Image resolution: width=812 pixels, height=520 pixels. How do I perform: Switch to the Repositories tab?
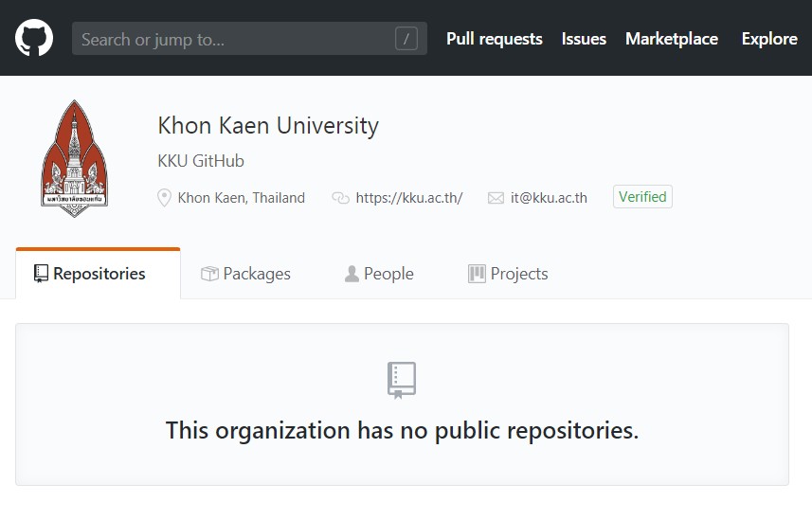[x=98, y=274]
